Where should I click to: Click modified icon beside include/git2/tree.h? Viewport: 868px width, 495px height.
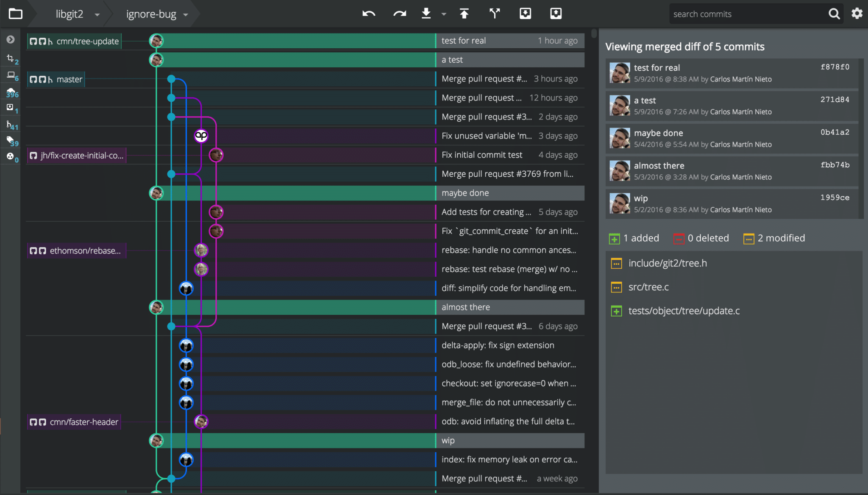pos(616,264)
